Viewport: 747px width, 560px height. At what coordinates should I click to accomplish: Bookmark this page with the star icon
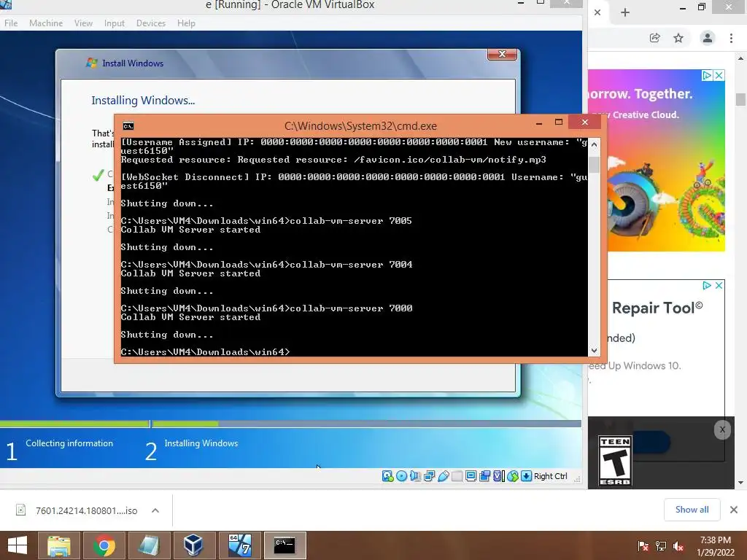[678, 38]
